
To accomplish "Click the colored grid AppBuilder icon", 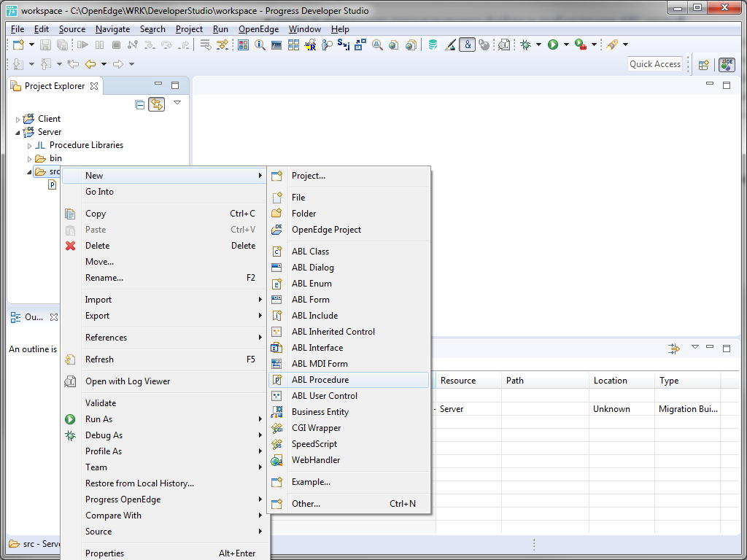I will [x=244, y=44].
